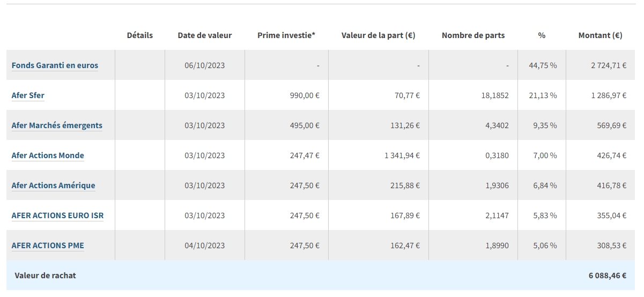
Task: Click the Valeur de la part (€) header
Action: coord(378,35)
